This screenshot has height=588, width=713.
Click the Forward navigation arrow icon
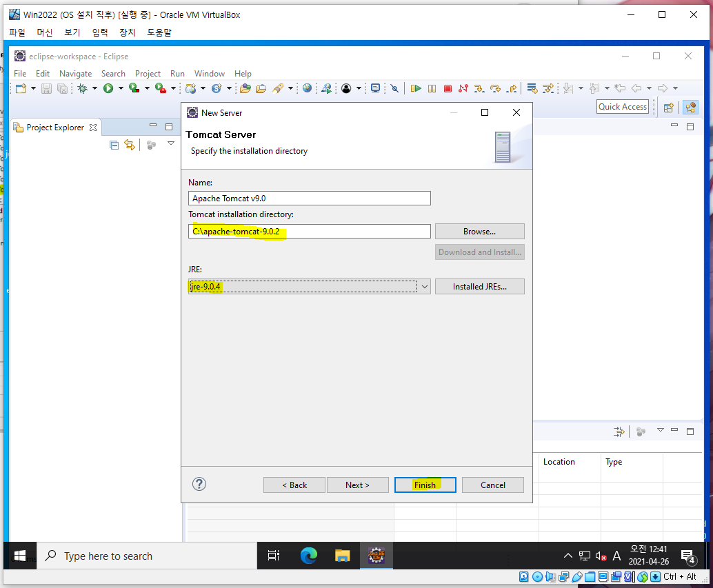click(x=663, y=88)
